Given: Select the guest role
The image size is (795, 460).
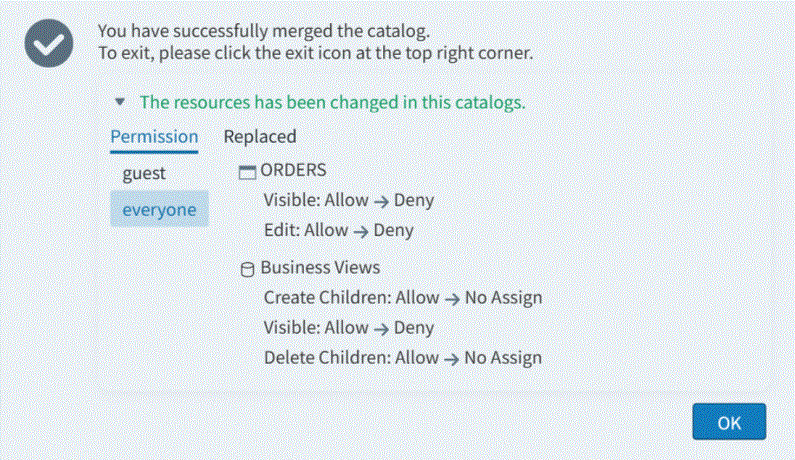Looking at the screenshot, I should pyautogui.click(x=144, y=174).
